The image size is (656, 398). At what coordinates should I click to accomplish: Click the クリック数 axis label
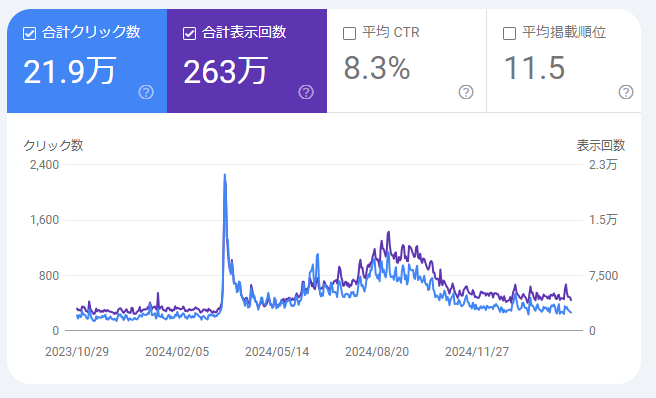coord(53,146)
